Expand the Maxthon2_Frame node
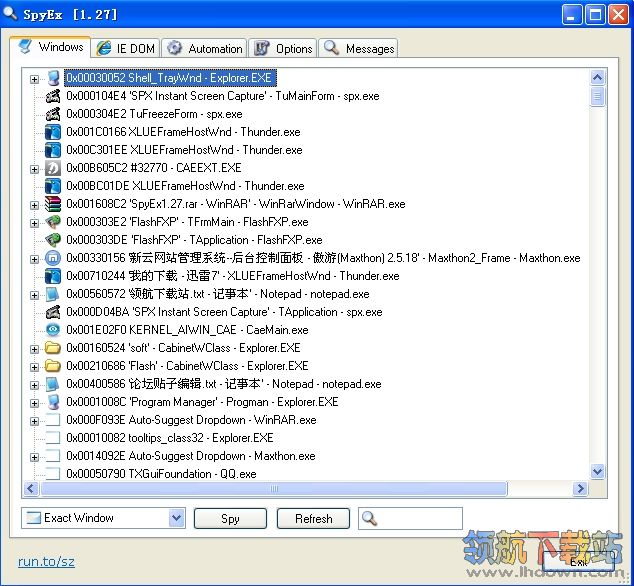The width and height of the screenshot is (634, 586). click(34, 259)
